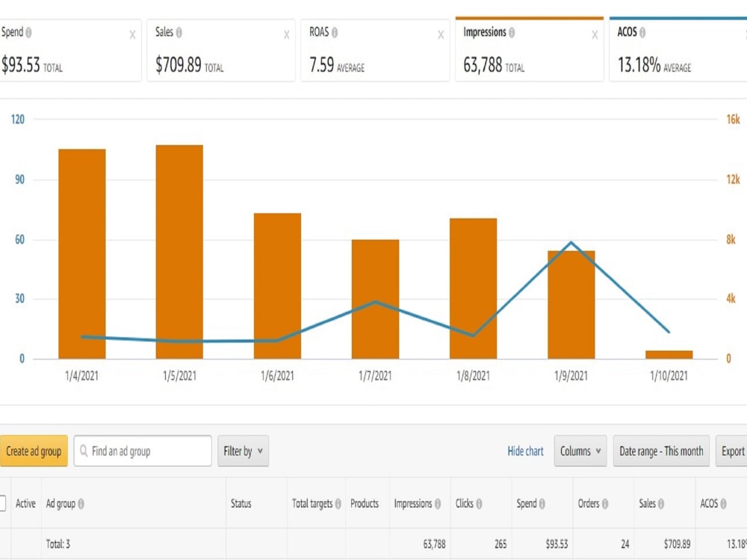Select the Spend metric card

70,49
